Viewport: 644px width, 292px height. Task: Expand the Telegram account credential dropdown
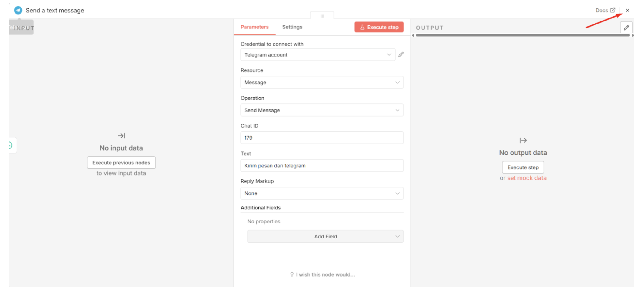[x=318, y=55]
